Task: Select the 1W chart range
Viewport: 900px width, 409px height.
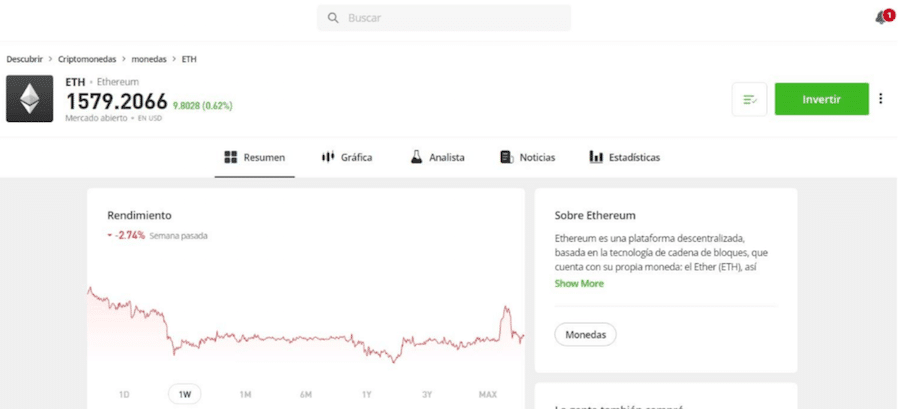Action: [185, 395]
